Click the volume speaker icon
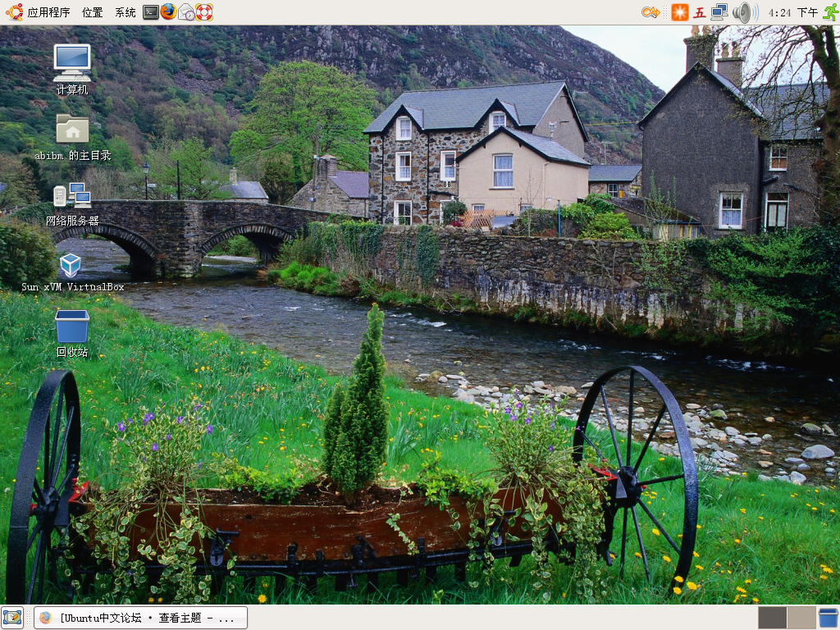Image resolution: width=840 pixels, height=630 pixels. pyautogui.click(x=745, y=11)
